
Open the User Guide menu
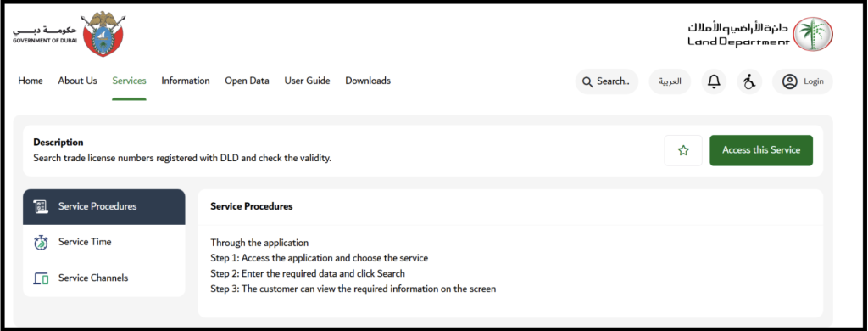tap(307, 81)
